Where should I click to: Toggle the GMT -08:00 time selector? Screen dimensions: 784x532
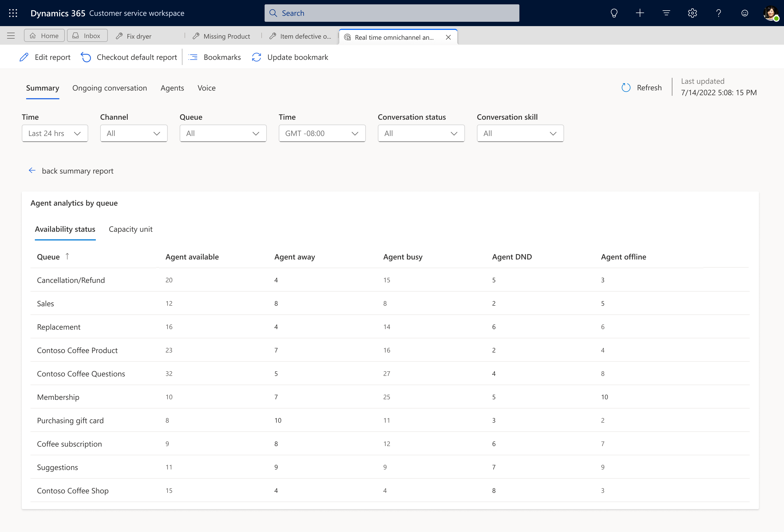click(321, 133)
